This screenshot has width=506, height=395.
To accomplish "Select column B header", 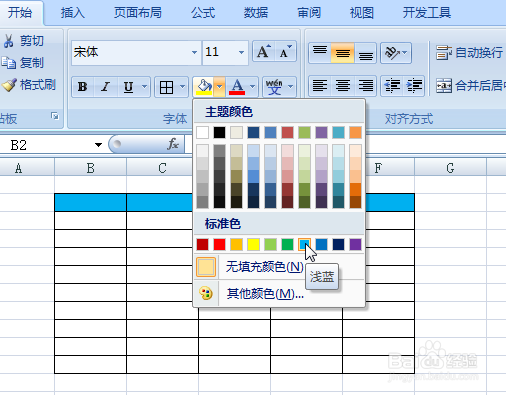I will [x=90, y=168].
